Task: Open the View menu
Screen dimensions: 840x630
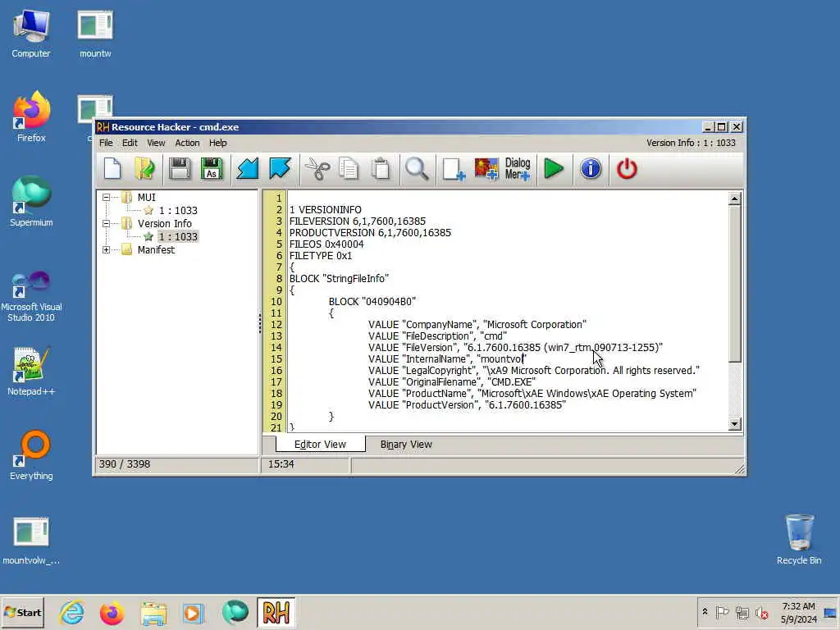Action: coord(156,143)
